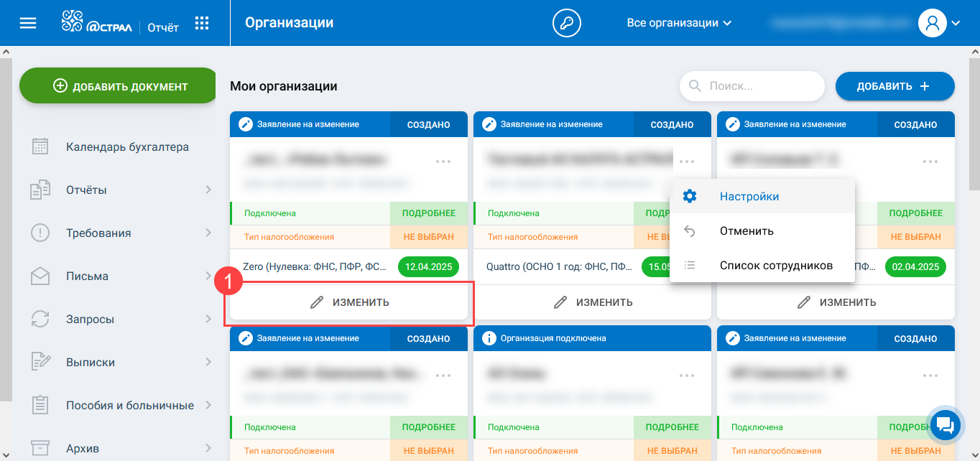980x461 pixels.
Task: Expand the Отчёты sidebar section
Action: point(208,190)
